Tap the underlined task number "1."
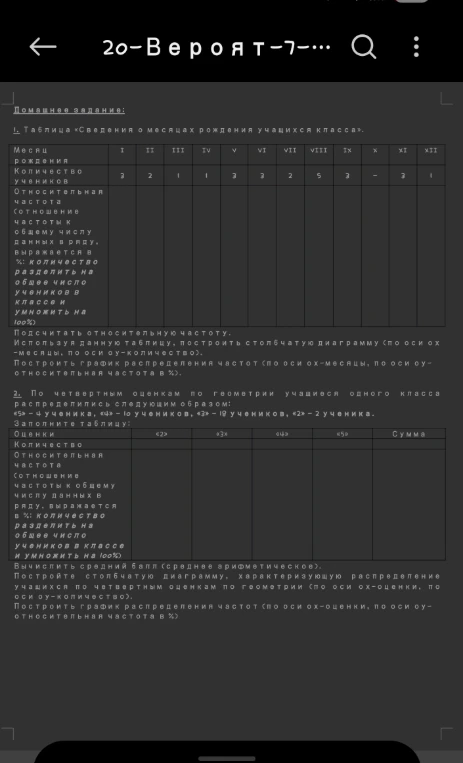 pos(17,130)
